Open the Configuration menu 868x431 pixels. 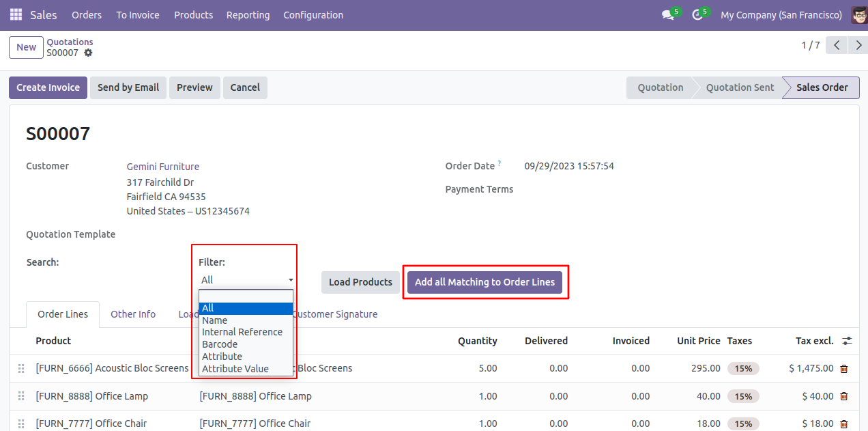pos(313,15)
